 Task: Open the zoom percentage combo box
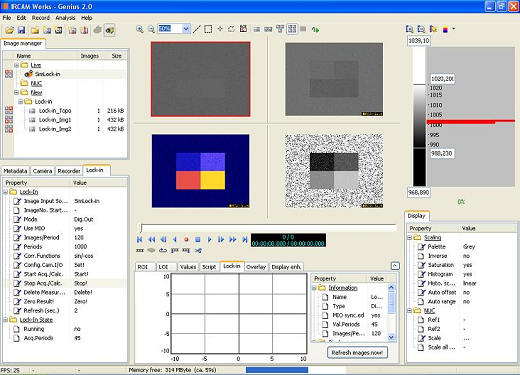click(x=186, y=29)
